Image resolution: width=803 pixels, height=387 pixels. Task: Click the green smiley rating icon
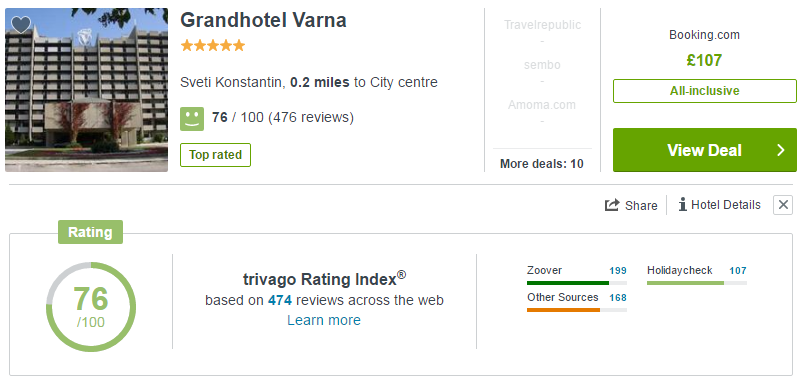pyautogui.click(x=192, y=119)
